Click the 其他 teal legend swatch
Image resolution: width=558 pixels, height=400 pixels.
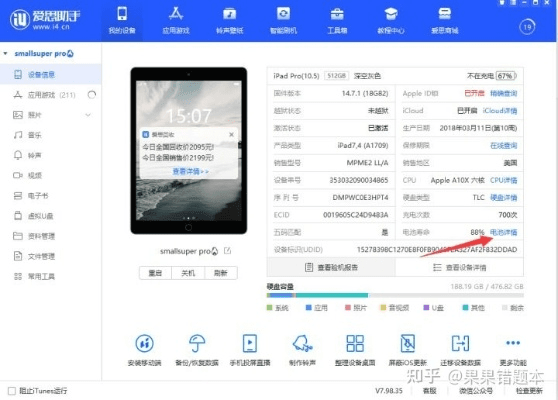click(465, 307)
